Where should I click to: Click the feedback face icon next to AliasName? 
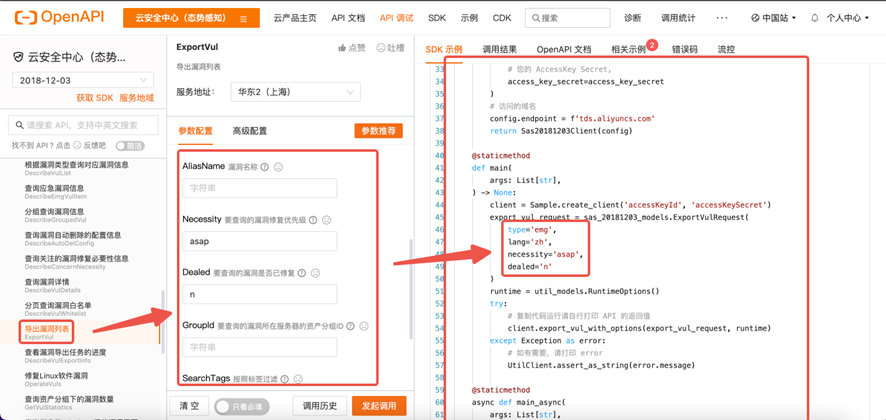pyautogui.click(x=278, y=167)
